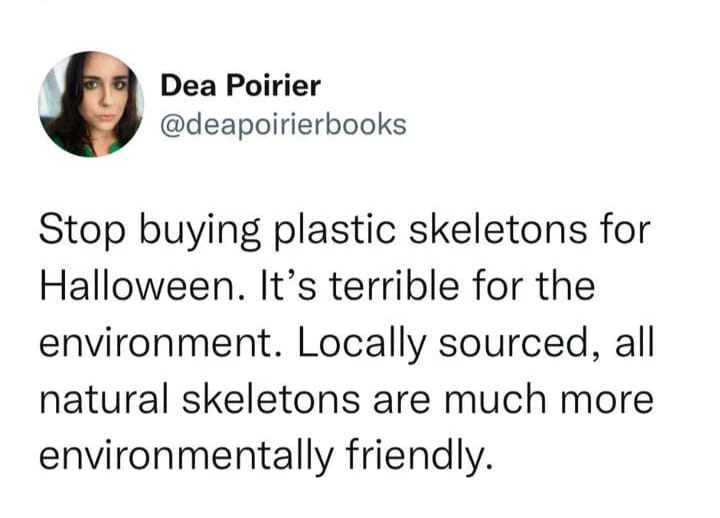The image size is (720, 518).
Task: Open Dea Poirier's profile picture
Action: [91, 104]
